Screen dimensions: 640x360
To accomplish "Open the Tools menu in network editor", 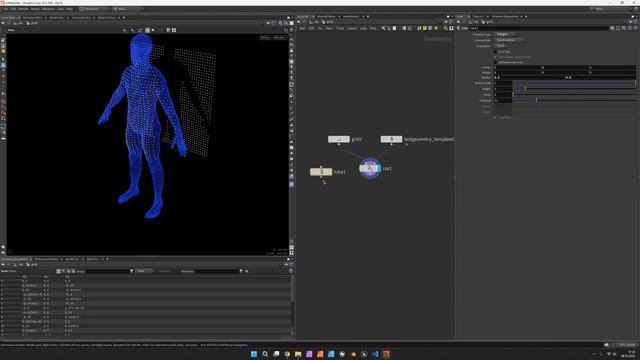I will click(x=340, y=28).
